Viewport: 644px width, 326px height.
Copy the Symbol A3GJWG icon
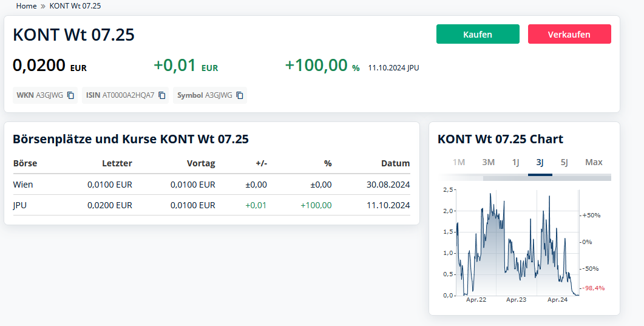[x=240, y=95]
